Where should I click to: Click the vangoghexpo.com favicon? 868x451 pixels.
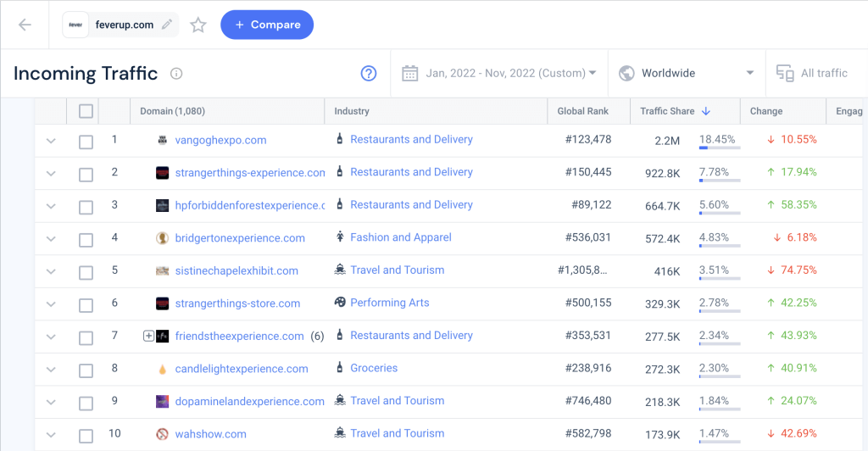(163, 141)
